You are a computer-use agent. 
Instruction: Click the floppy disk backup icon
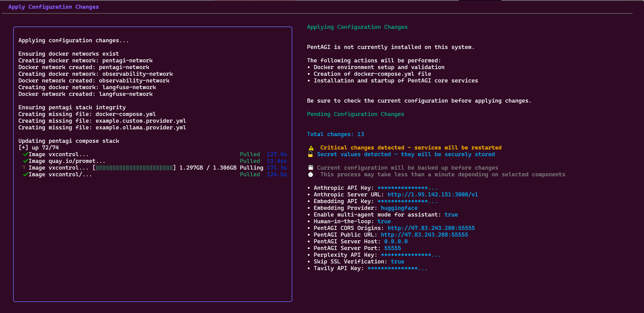pyautogui.click(x=311, y=168)
